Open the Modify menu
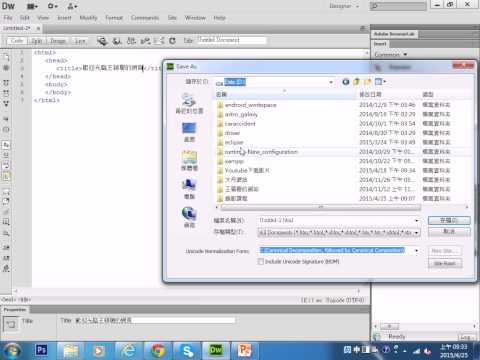The height and width of the screenshot is (360, 480). point(88,18)
